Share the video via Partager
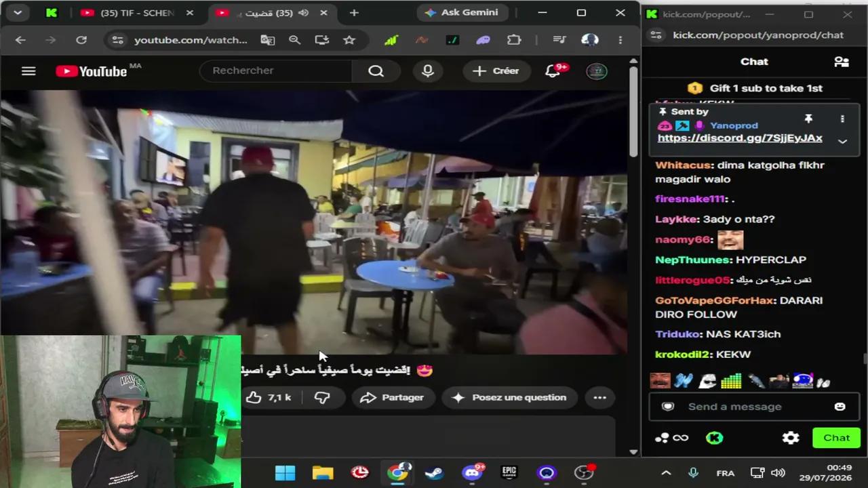This screenshot has height=488, width=868. point(392,397)
